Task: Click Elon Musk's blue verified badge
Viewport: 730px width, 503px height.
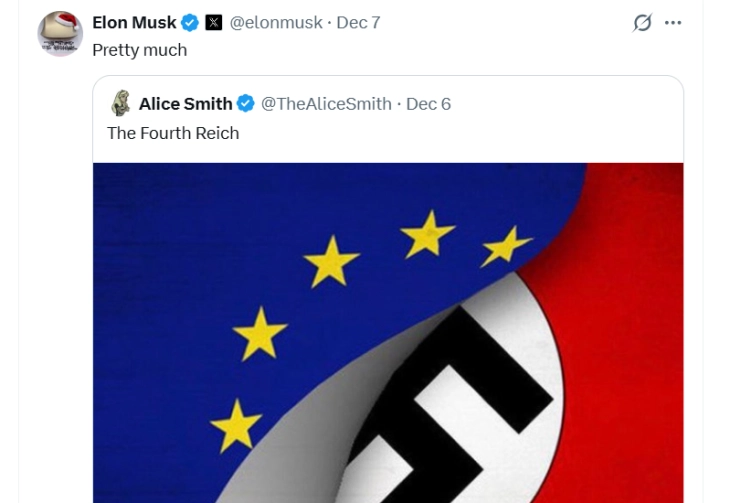Action: pyautogui.click(x=190, y=22)
